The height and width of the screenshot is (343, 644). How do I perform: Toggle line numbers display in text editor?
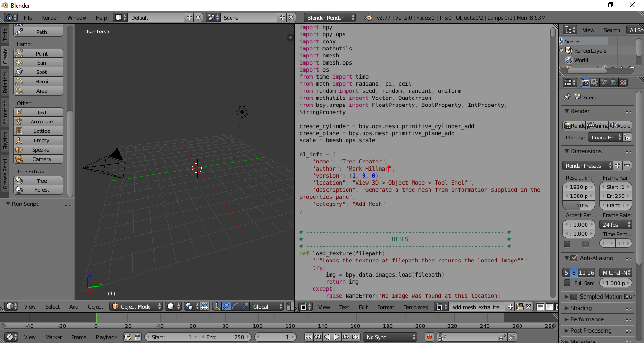coord(541,307)
